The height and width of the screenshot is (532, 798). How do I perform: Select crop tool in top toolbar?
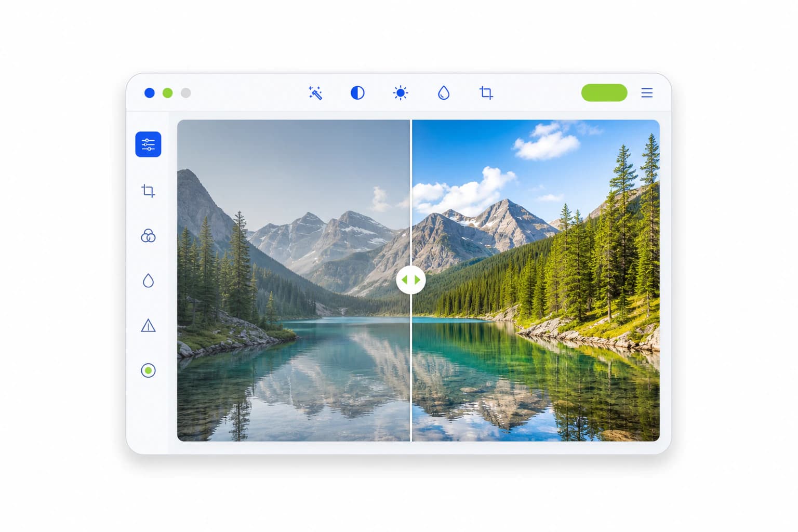[x=486, y=93]
